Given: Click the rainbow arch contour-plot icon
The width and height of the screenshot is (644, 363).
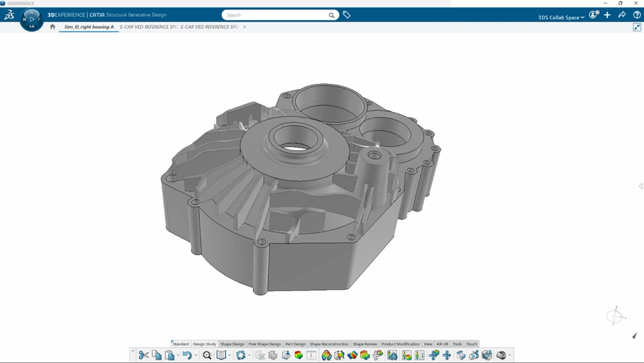Looking at the screenshot, I should (x=327, y=355).
